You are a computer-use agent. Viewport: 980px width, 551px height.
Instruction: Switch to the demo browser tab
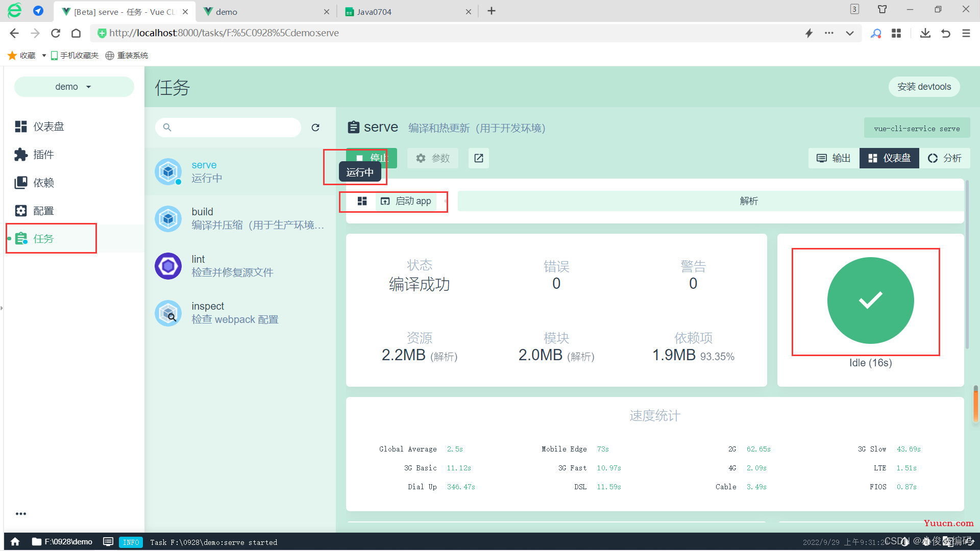(266, 11)
